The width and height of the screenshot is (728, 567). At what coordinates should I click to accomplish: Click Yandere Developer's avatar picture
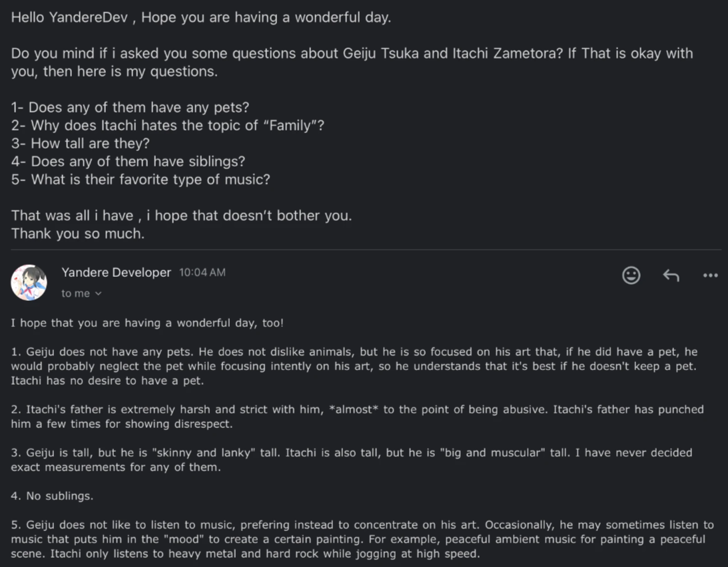click(x=29, y=282)
